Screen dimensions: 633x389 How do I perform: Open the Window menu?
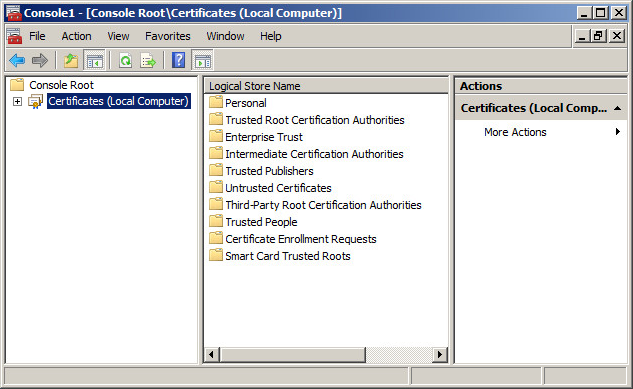(225, 36)
